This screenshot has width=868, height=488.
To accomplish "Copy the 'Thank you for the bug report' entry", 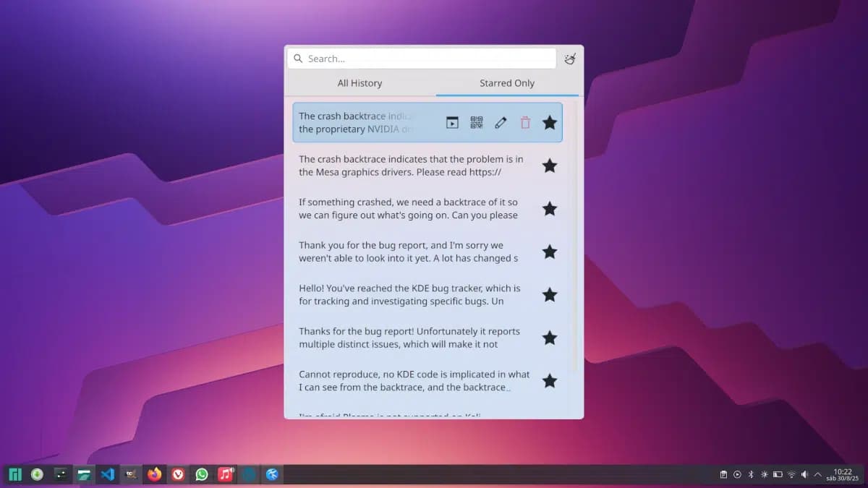I will coord(409,252).
